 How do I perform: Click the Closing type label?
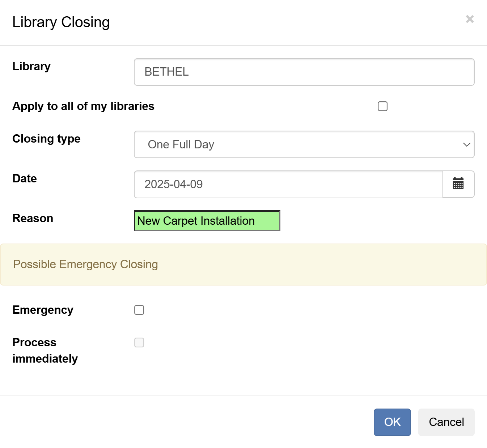(x=46, y=139)
